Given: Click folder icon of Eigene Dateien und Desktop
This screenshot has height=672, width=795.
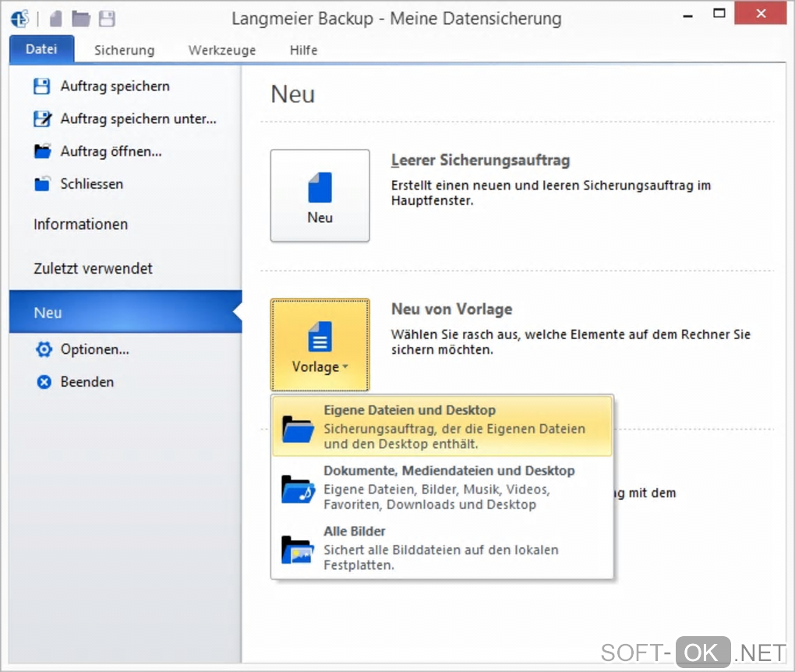Looking at the screenshot, I should click(x=298, y=429).
